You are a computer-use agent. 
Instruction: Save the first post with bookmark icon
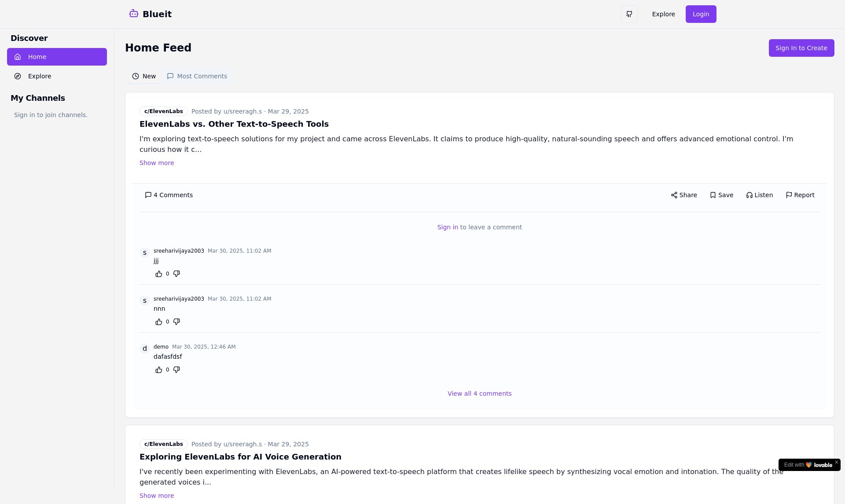(x=721, y=195)
